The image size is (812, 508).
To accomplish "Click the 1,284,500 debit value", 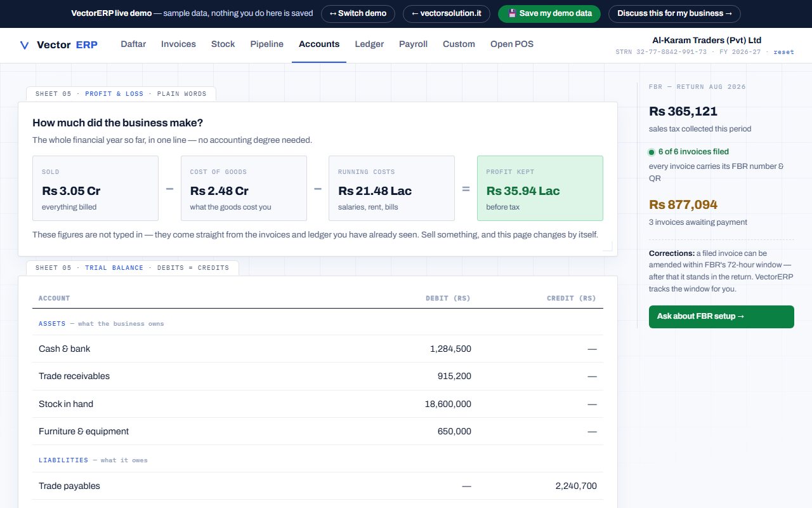I will 450,349.
